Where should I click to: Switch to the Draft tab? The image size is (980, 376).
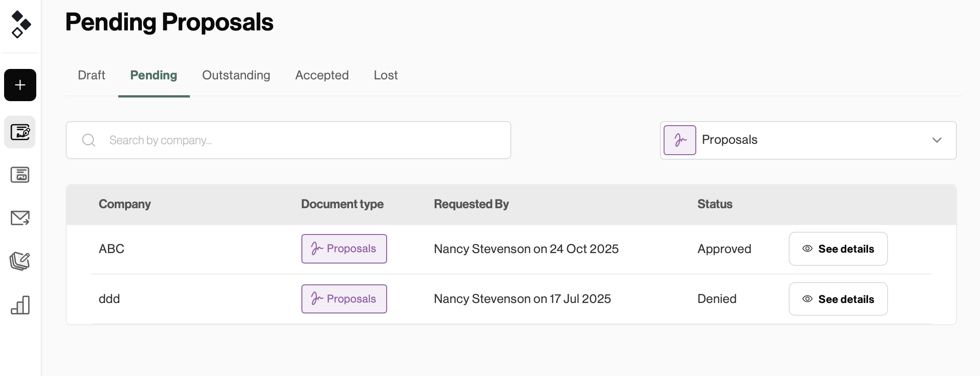click(92, 75)
